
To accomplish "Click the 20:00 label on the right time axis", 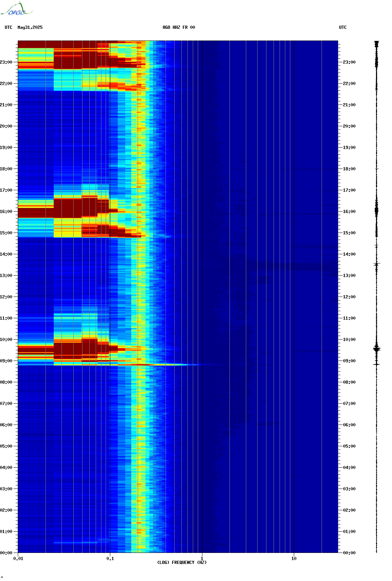I will coord(349,126).
